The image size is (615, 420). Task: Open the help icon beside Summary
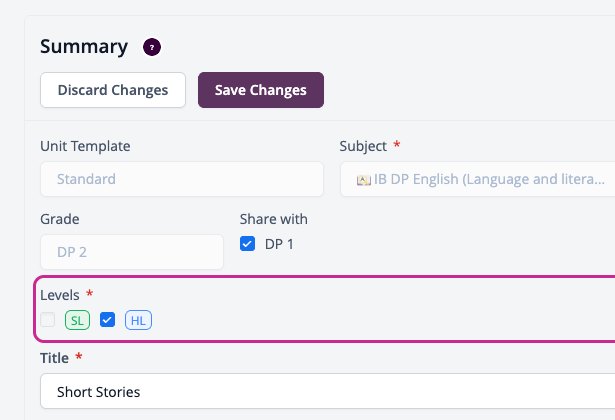point(152,47)
